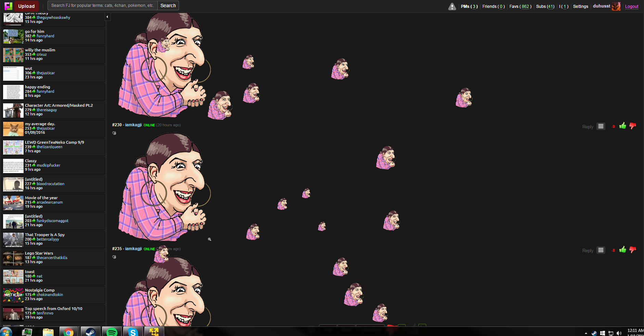Image resolution: width=644 pixels, height=336 pixels.
Task: Click the magnifier zoom icon on image
Action: (x=209, y=239)
